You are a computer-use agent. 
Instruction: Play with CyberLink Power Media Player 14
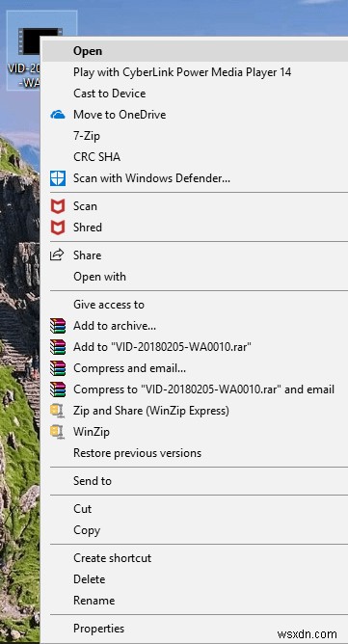click(195, 72)
